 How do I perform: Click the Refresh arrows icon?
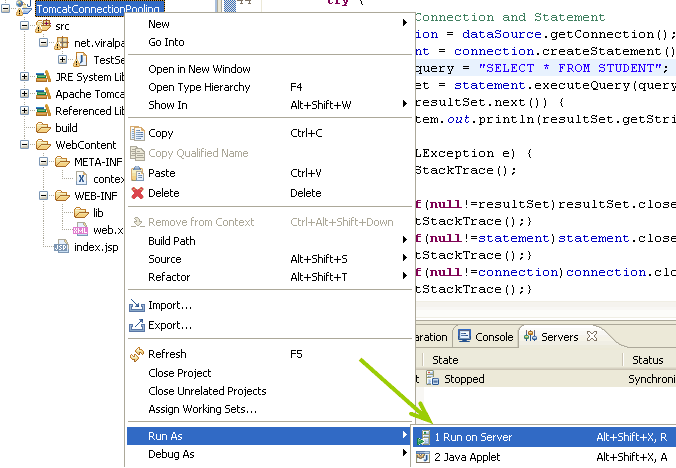[137, 354]
